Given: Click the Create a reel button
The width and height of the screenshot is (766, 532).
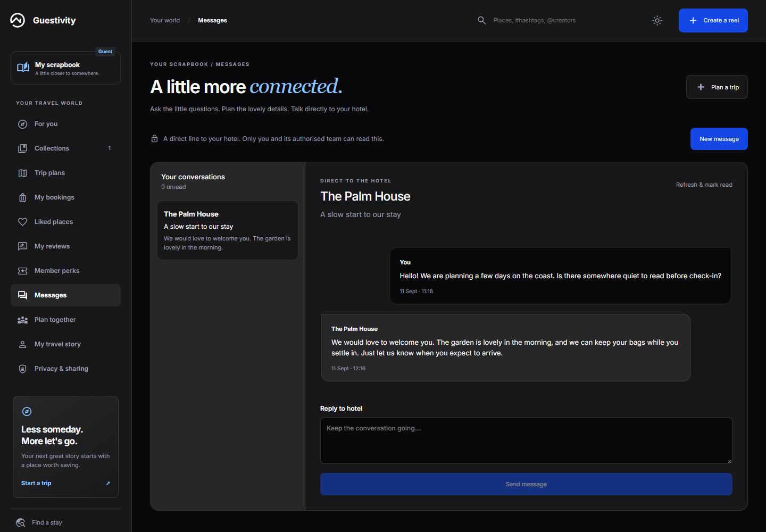Looking at the screenshot, I should pyautogui.click(x=713, y=20).
